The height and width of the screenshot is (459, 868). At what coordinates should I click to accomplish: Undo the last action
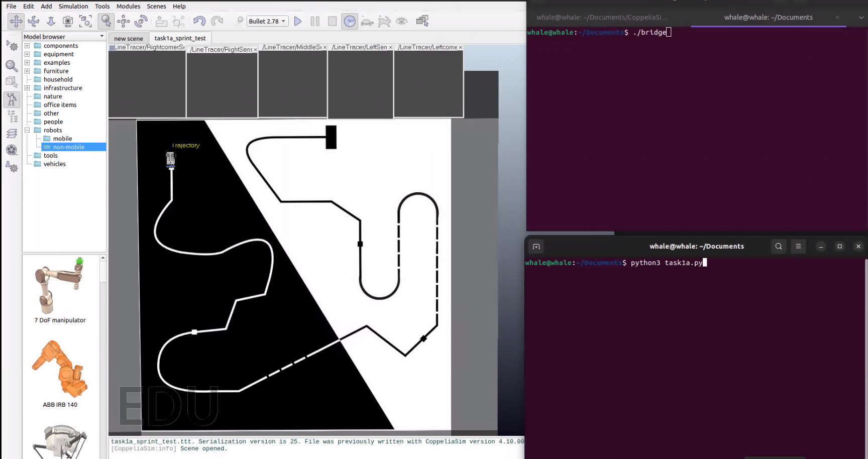coord(199,21)
